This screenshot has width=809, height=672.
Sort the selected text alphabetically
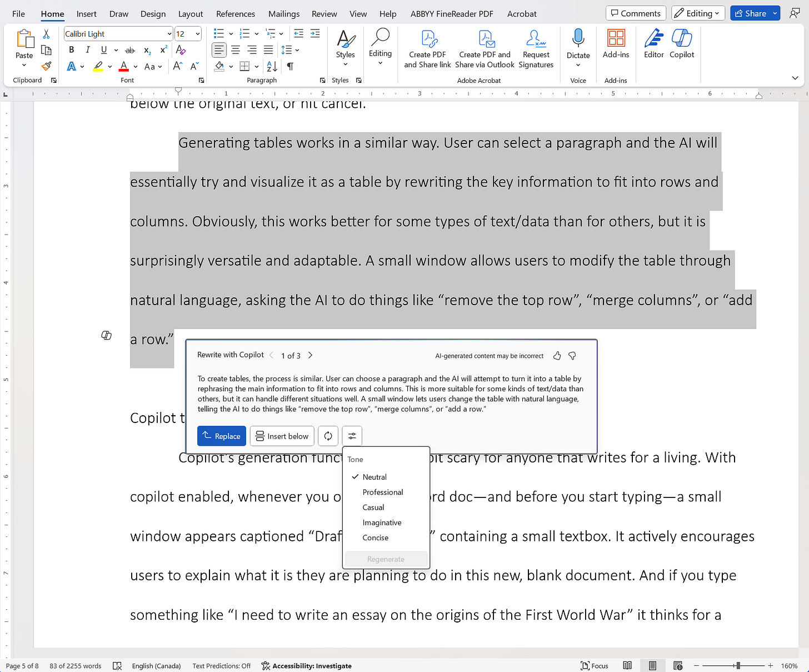click(x=272, y=66)
